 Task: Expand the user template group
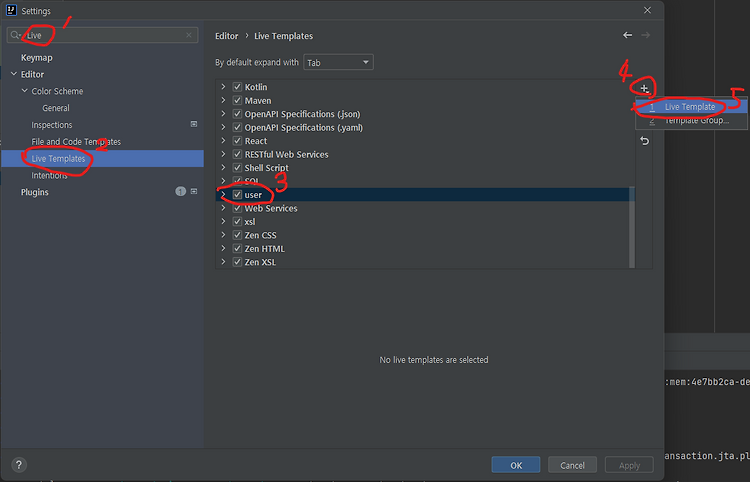point(223,195)
